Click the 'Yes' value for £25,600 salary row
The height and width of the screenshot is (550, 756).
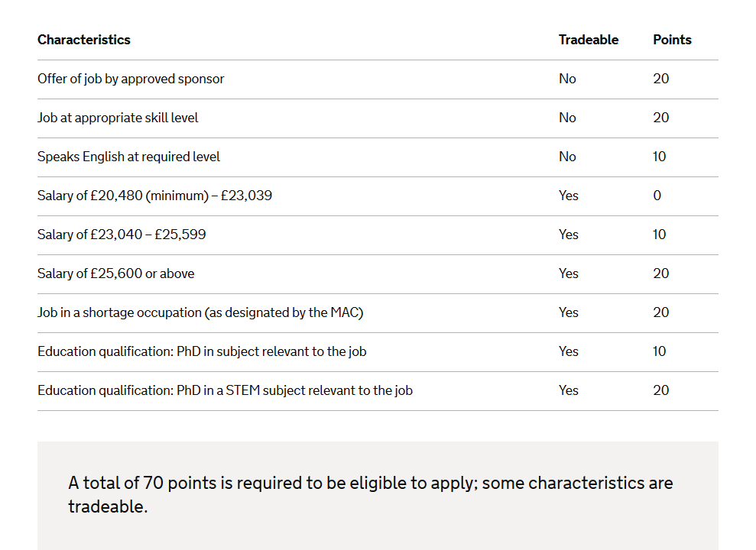(x=569, y=273)
